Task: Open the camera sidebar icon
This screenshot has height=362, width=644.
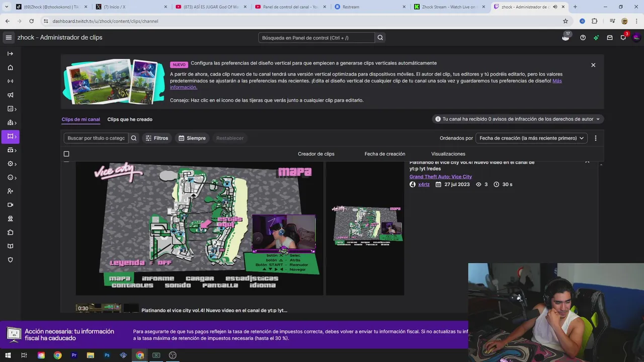Action: point(10,205)
